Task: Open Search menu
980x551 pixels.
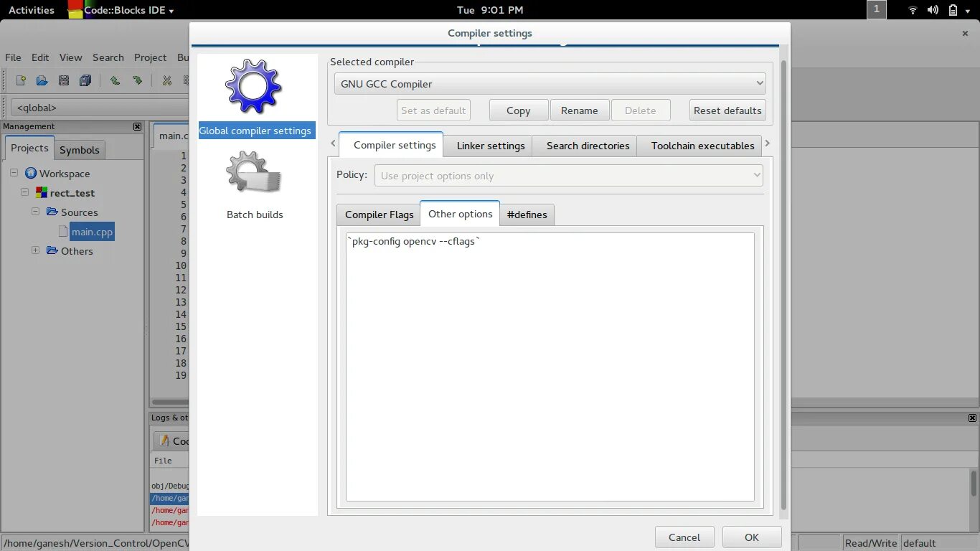Action: [x=108, y=57]
